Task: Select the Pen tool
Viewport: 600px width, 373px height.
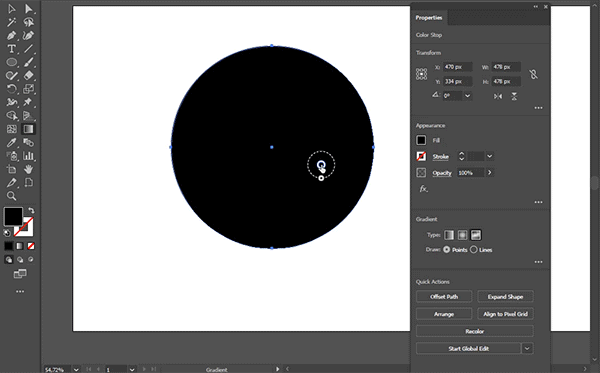Action: click(11, 36)
